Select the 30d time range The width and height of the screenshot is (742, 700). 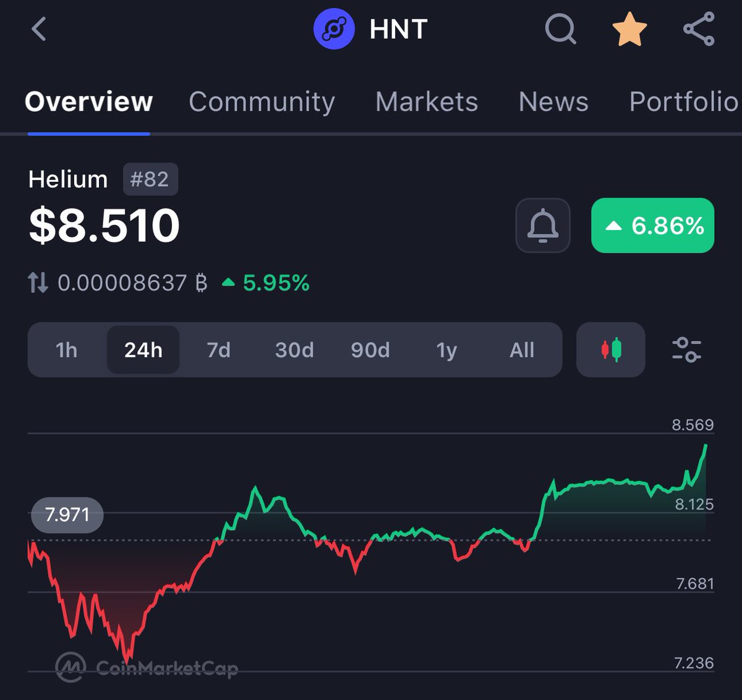(x=294, y=350)
